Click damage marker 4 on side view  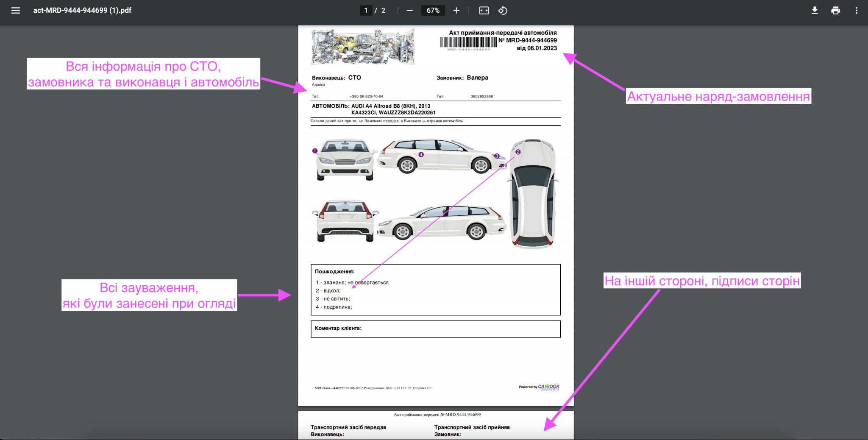[x=421, y=155]
